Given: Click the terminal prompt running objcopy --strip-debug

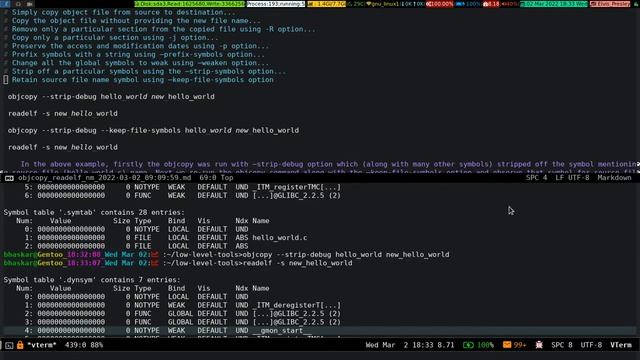Looking at the screenshot, I should click(x=227, y=255).
